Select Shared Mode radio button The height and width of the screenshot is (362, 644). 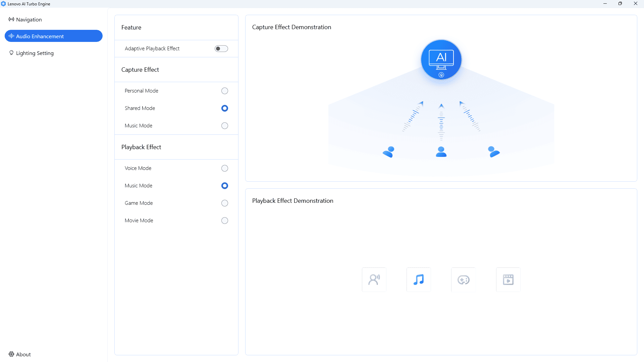[x=225, y=108]
